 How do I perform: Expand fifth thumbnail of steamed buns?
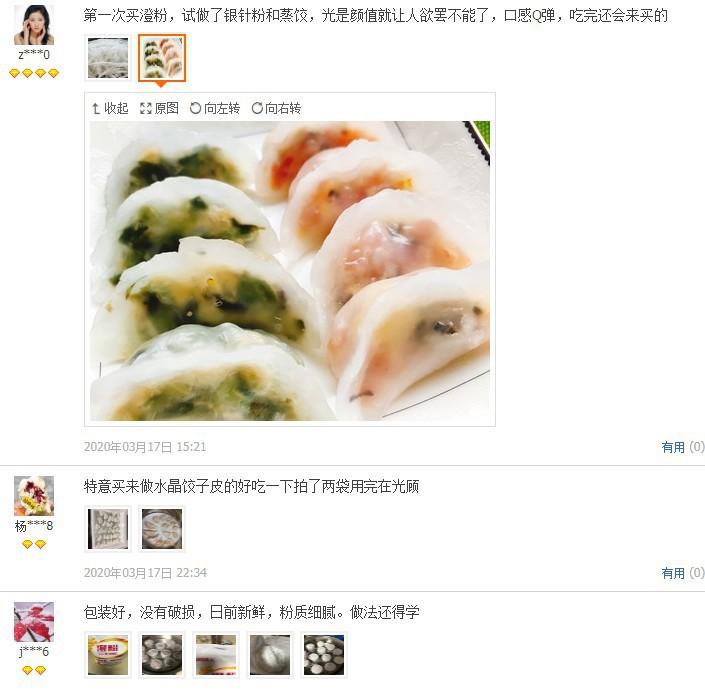pos(324,655)
